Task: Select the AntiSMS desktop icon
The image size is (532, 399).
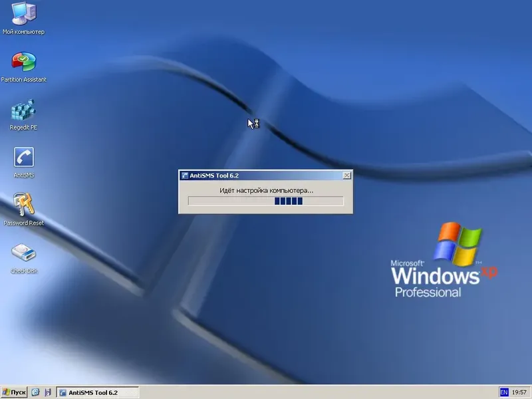Action: point(24,162)
